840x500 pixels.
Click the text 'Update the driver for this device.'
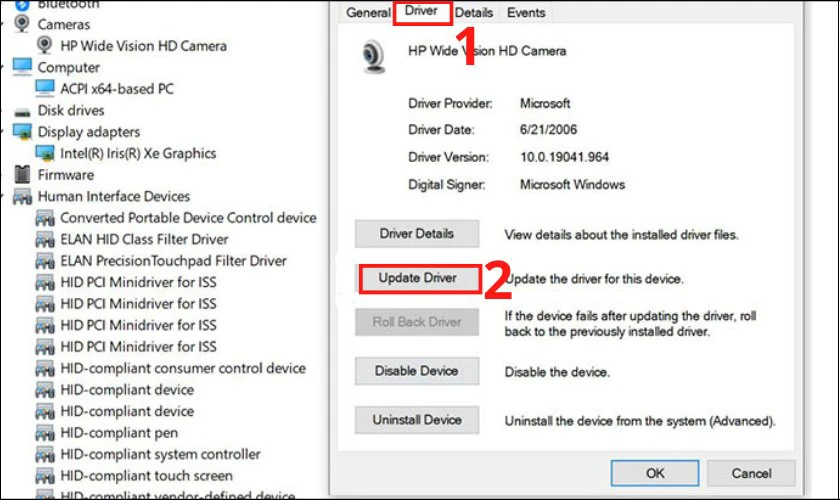[x=594, y=279]
